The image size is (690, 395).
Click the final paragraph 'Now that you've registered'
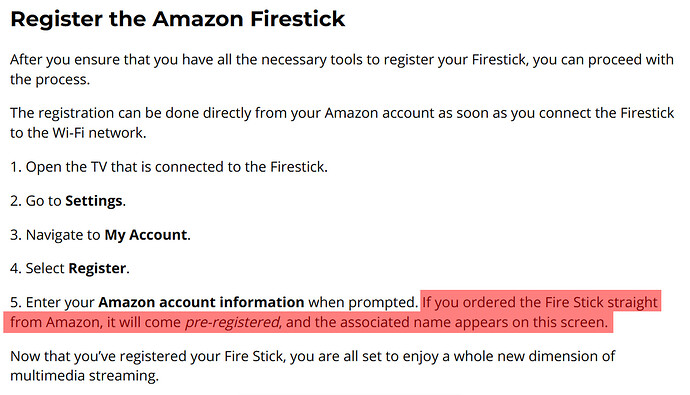pyautogui.click(x=312, y=366)
